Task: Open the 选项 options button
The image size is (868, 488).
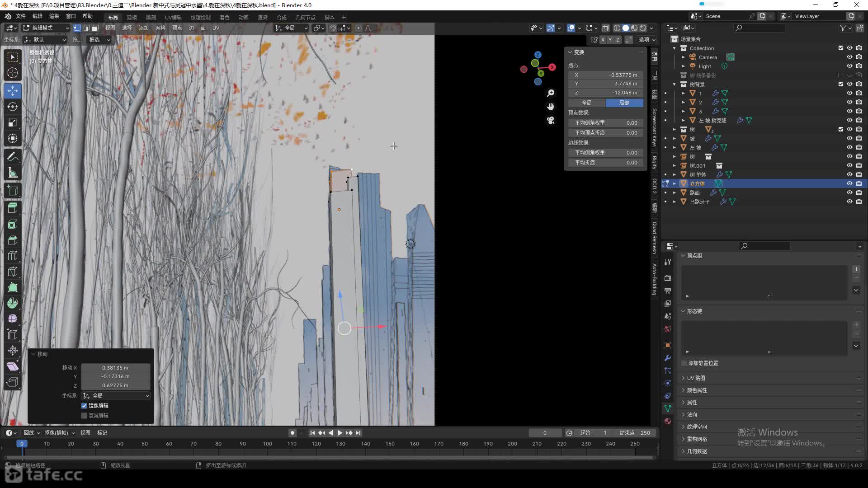Action: coord(647,40)
